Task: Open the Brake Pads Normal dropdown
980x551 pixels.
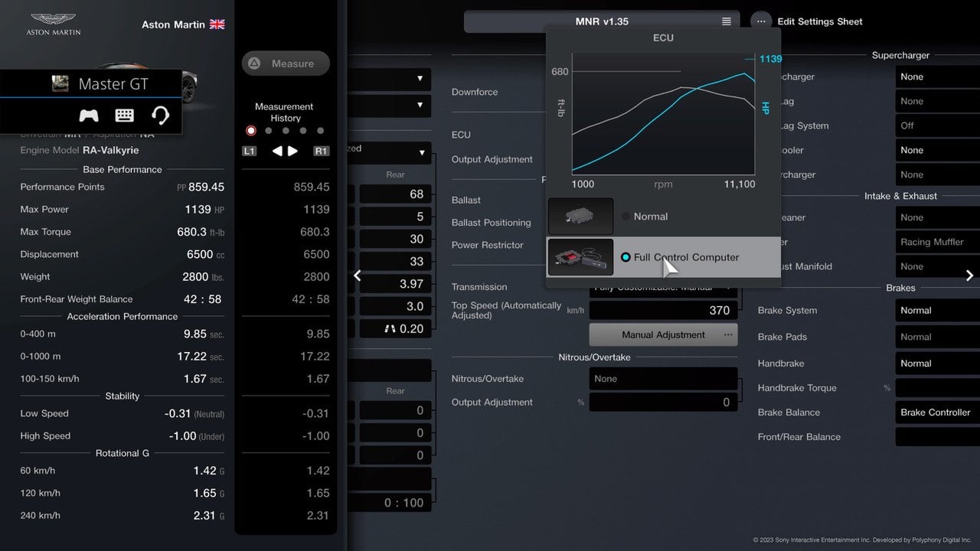Action: [x=937, y=337]
